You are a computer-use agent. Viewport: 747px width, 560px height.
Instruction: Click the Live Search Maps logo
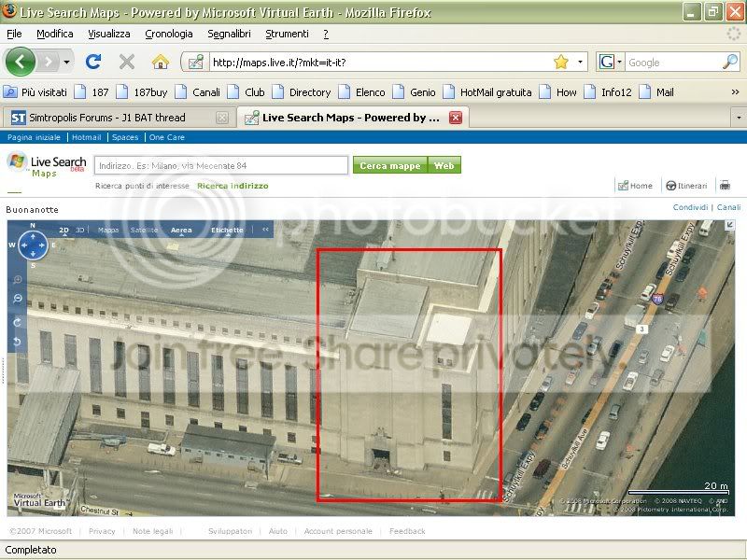(x=47, y=165)
